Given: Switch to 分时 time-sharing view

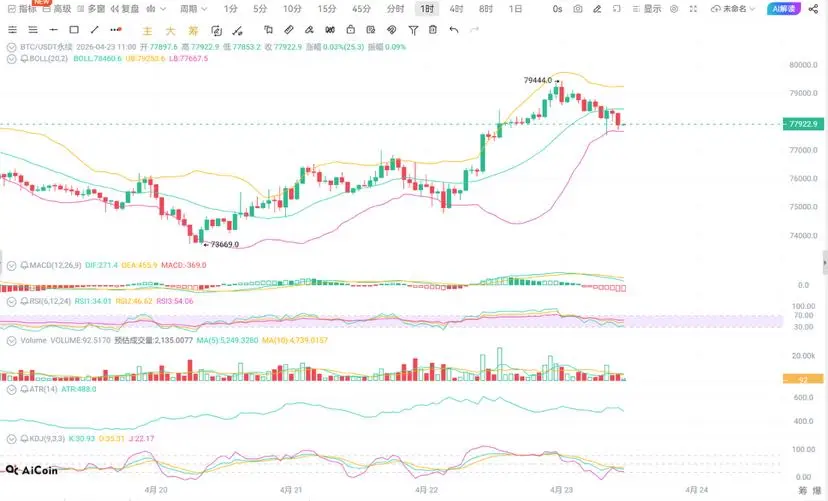Looking at the screenshot, I should click(396, 9).
